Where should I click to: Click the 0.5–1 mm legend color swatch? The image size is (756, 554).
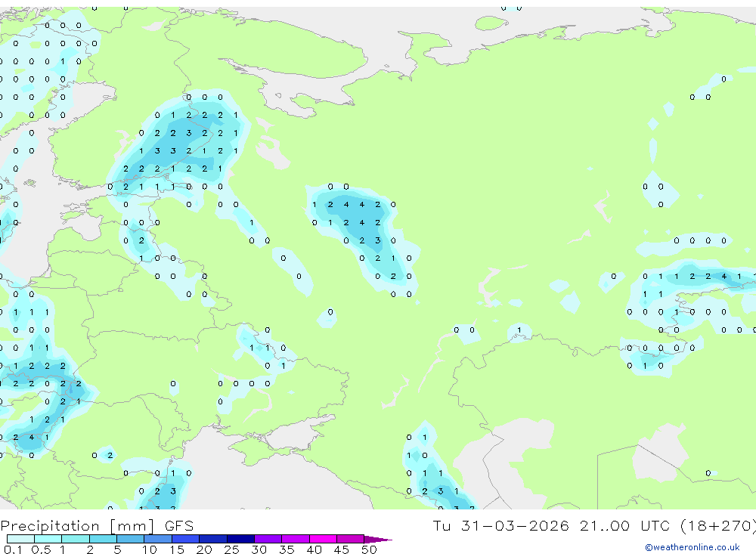(x=48, y=539)
